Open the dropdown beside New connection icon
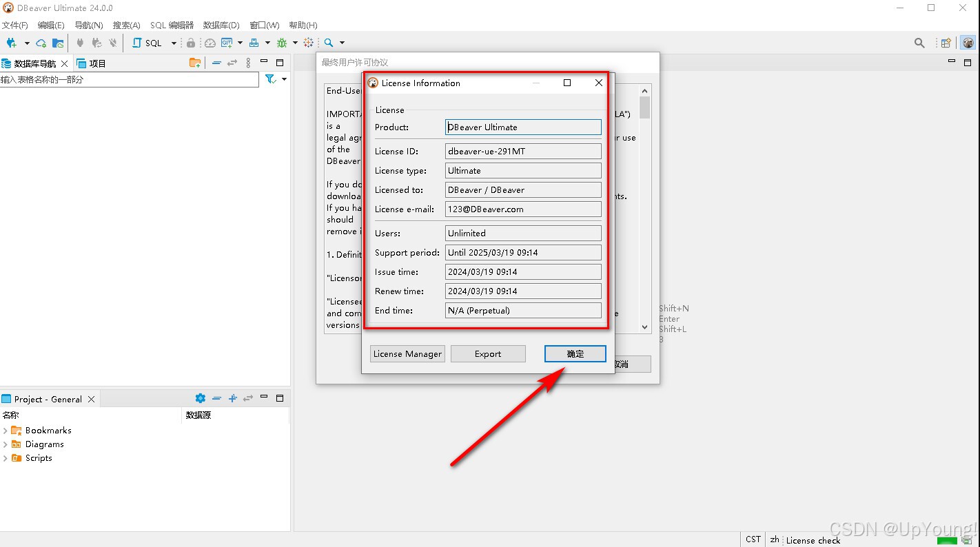 pos(27,43)
